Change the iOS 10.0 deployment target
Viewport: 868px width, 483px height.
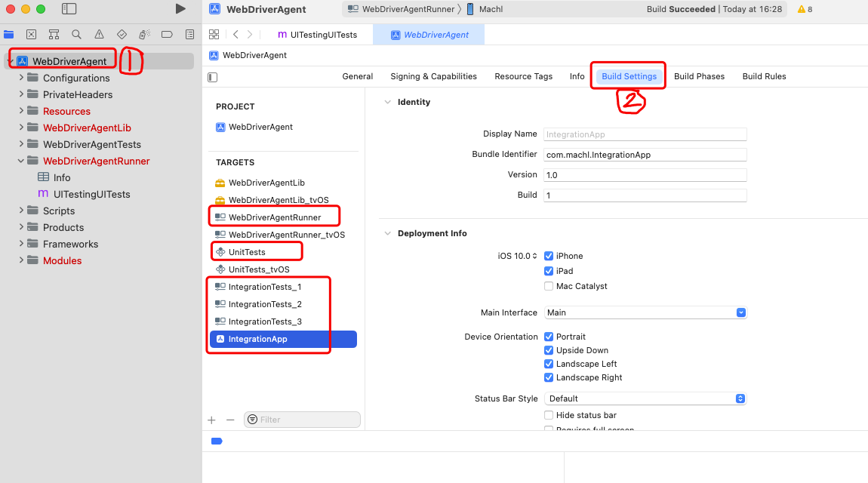518,256
